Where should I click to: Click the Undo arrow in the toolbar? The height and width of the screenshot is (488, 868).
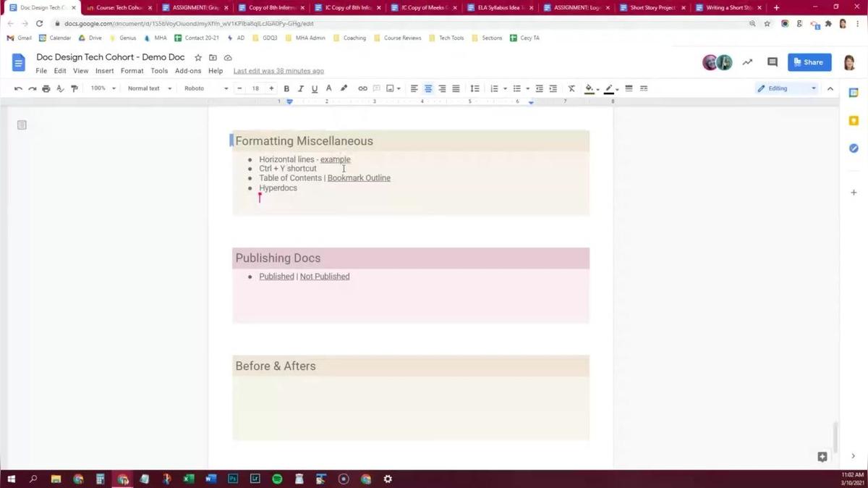pos(18,88)
